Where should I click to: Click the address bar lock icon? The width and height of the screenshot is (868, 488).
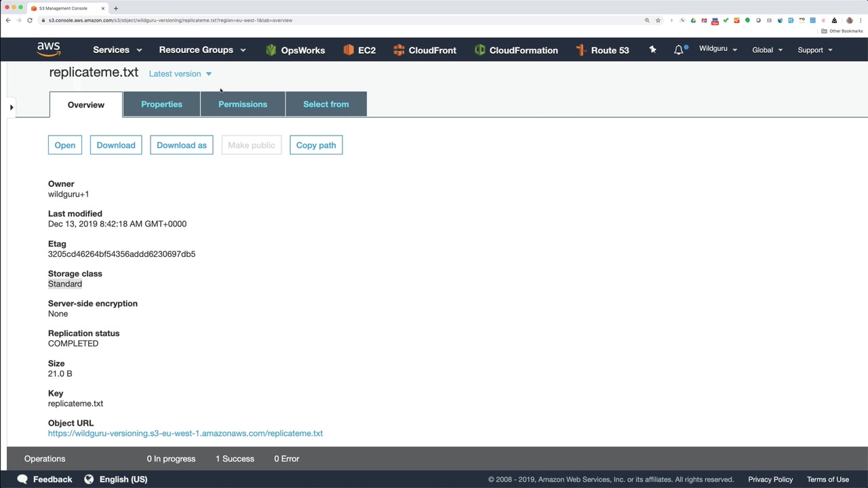click(x=43, y=20)
